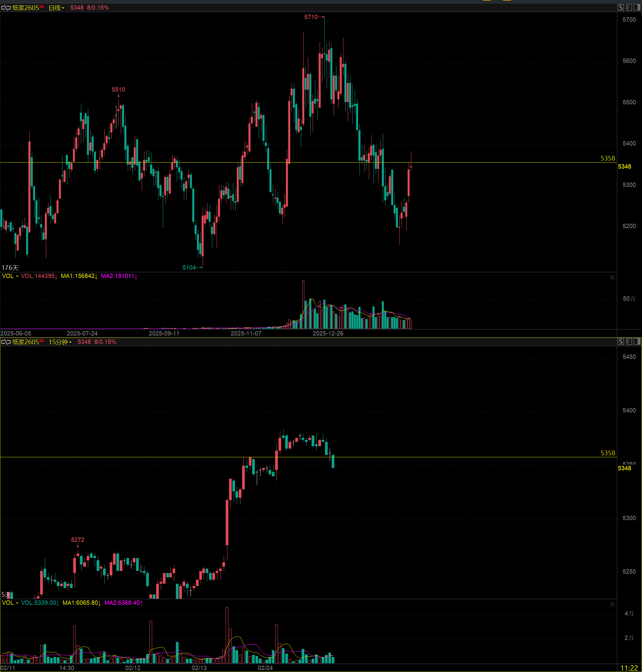642x672 pixels.
Task: Click the 纸浆2605 contract name in top chart
Action: 26,8
